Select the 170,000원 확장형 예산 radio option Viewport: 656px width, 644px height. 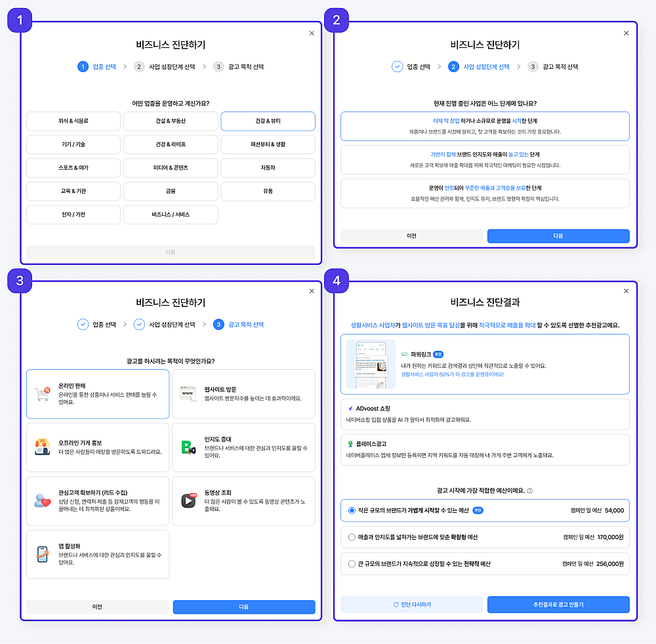pyautogui.click(x=352, y=537)
